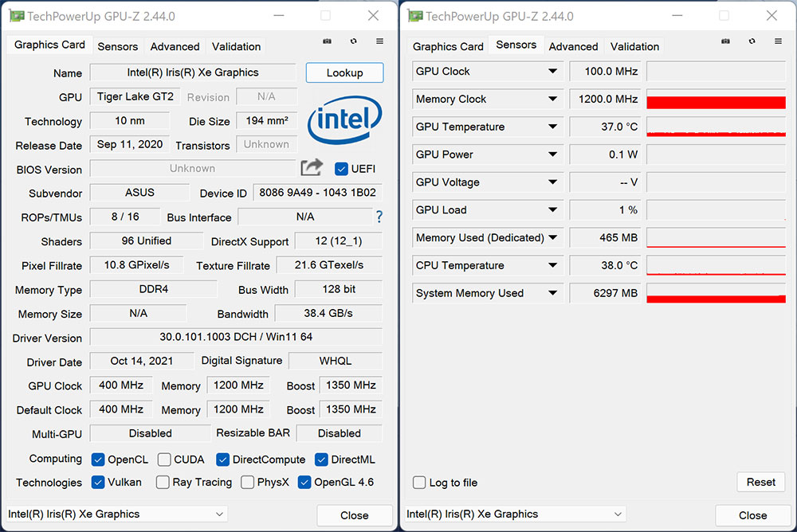Click the Sep 11, 2020 release date

(130, 144)
